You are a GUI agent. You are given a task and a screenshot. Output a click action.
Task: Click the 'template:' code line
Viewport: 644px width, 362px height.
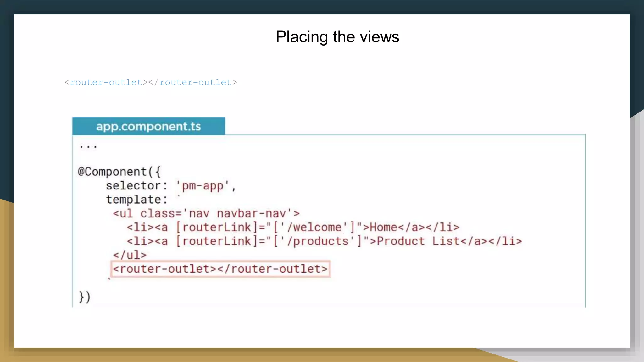tap(143, 199)
